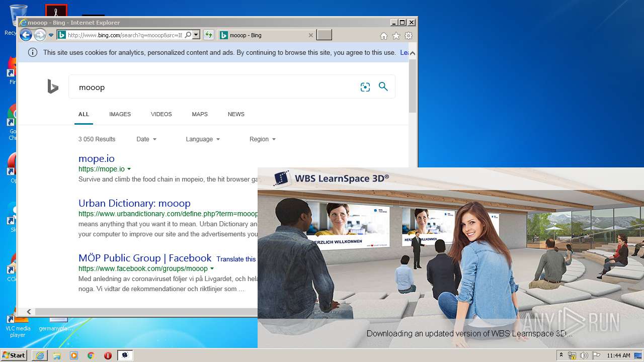644x362 pixels.
Task: Close the 'mooop - Bing' tab
Action: (311, 35)
